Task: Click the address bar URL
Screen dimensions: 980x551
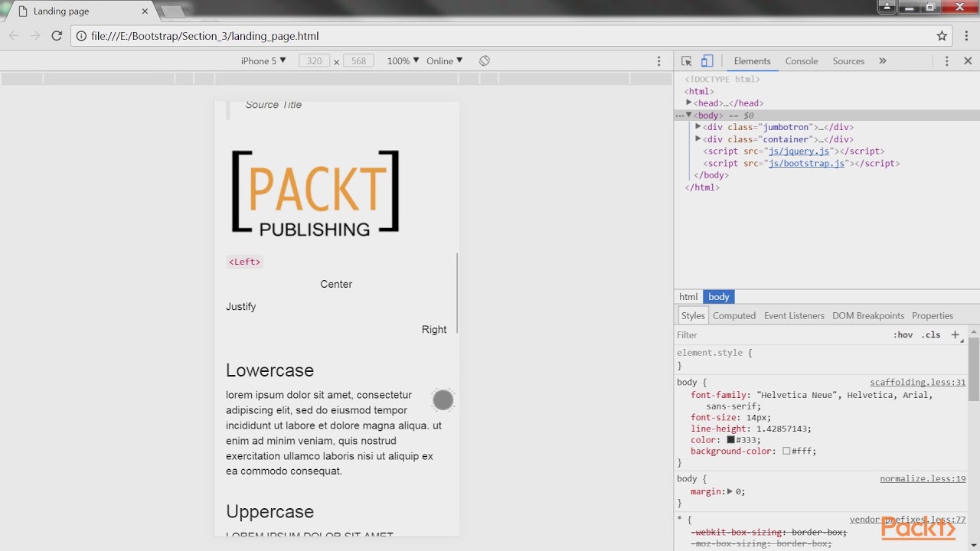Action: [x=204, y=36]
